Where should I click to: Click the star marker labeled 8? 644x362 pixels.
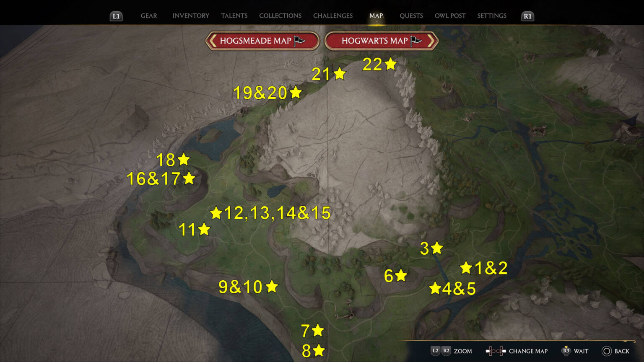point(319,350)
